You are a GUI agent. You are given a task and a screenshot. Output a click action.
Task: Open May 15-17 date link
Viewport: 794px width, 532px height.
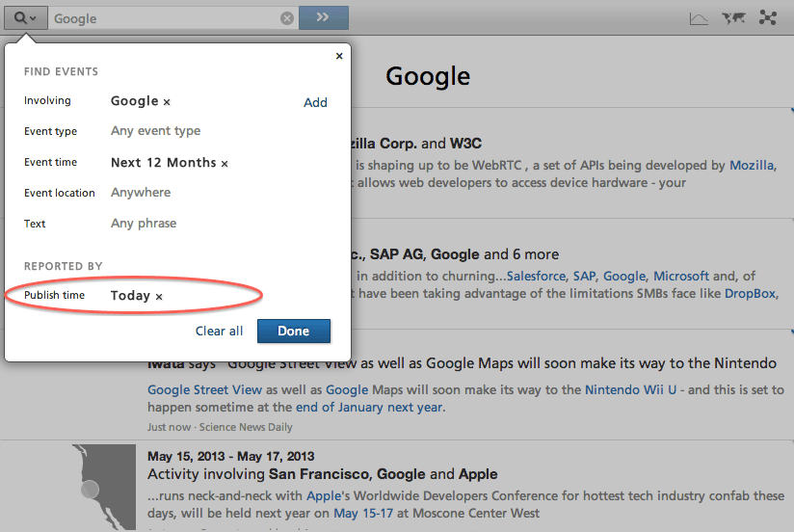click(363, 514)
